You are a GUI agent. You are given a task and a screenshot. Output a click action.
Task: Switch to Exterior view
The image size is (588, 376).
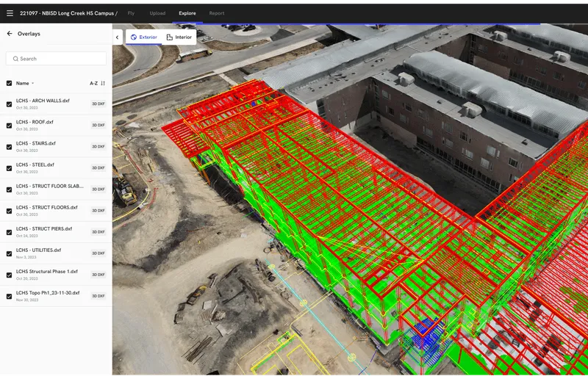coord(143,37)
